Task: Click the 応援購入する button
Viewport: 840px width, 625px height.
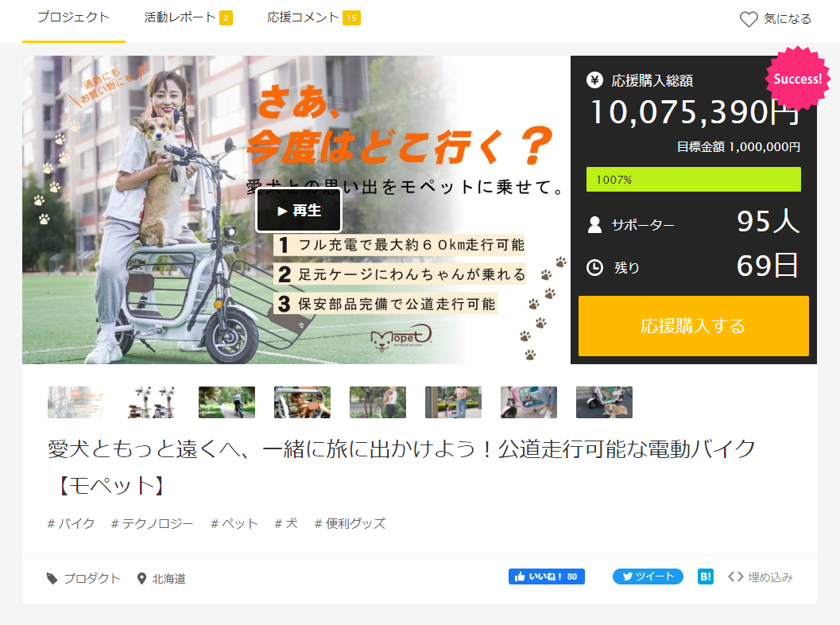Action: pyautogui.click(x=693, y=326)
